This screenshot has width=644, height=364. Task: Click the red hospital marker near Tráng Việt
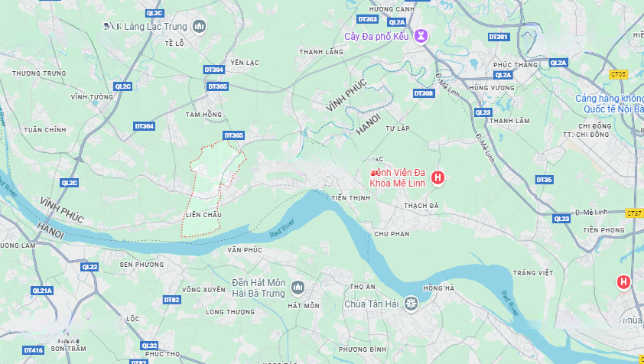(623, 282)
